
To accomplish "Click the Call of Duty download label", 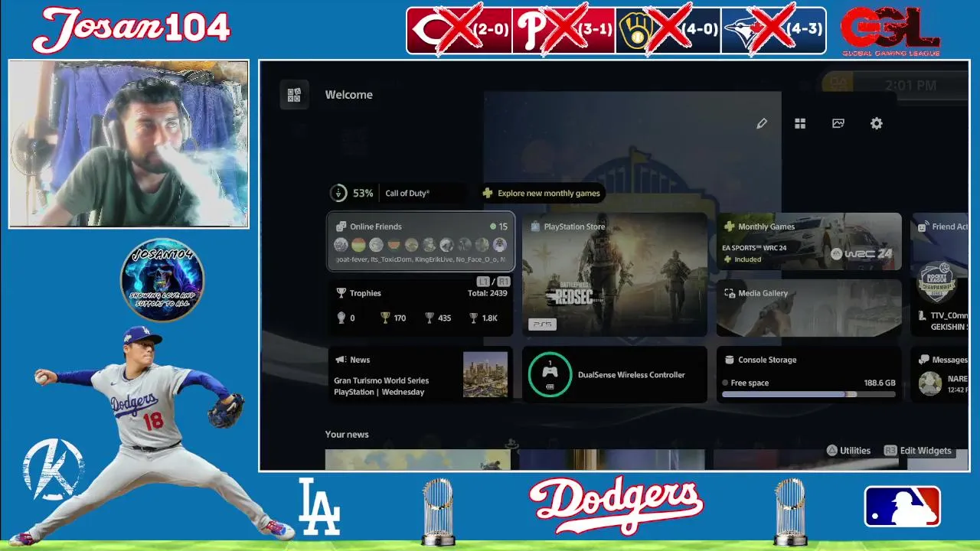I will (407, 194).
